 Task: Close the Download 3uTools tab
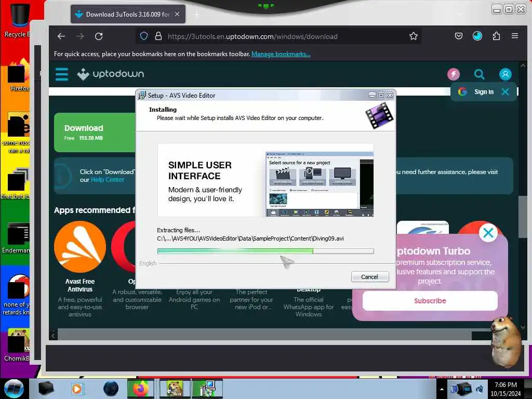(x=177, y=14)
